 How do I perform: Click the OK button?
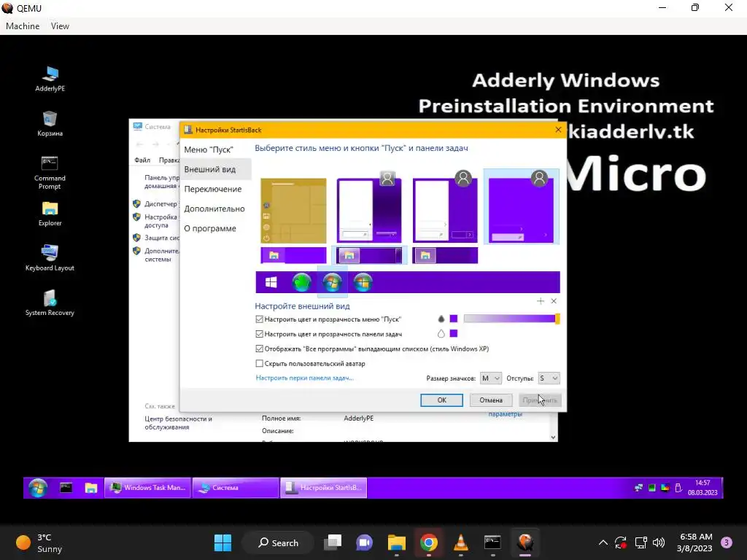pos(441,400)
